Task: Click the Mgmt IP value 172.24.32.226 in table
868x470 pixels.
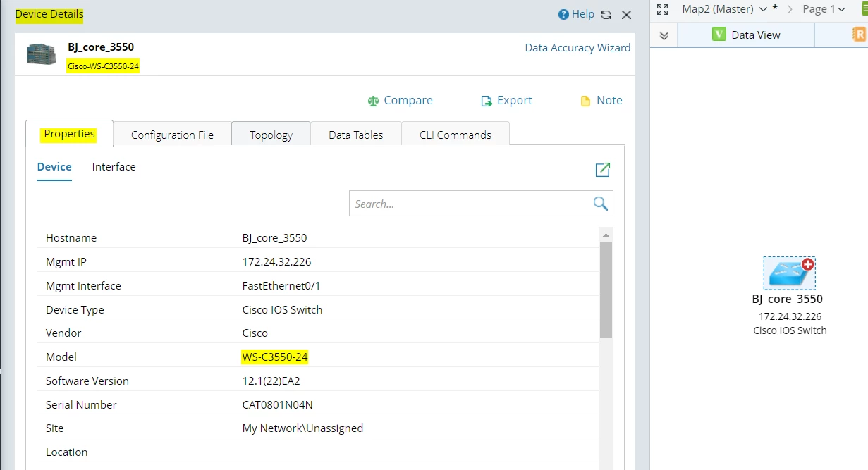Action: (276, 262)
